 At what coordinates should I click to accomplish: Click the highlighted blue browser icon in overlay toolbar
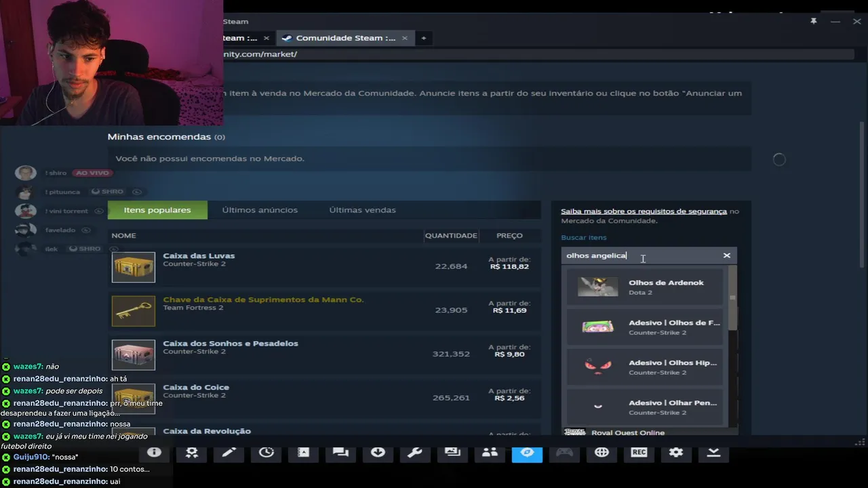[x=527, y=452]
